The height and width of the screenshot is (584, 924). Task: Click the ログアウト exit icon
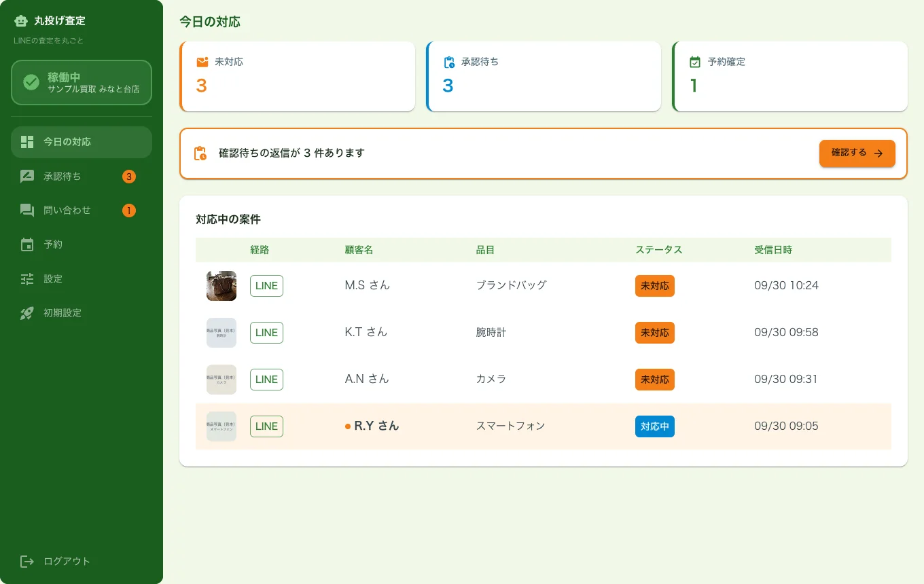[x=27, y=562]
